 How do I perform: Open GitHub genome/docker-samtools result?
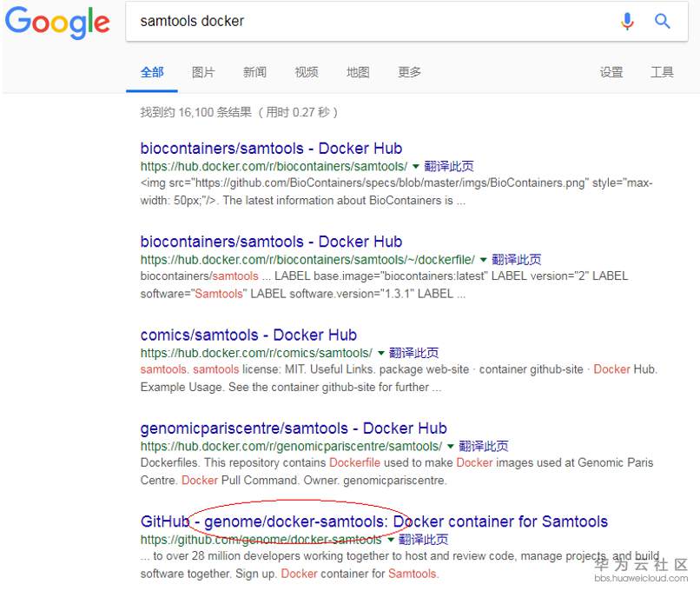pos(374,521)
